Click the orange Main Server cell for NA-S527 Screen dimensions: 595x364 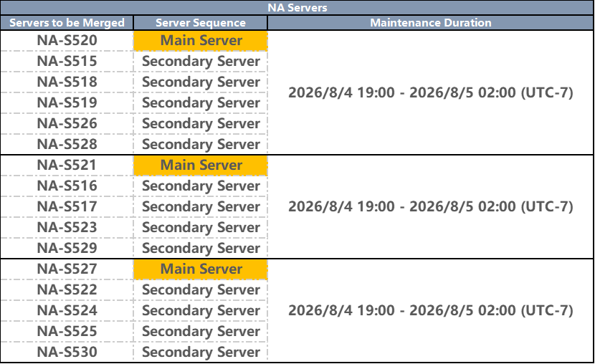pos(201,269)
